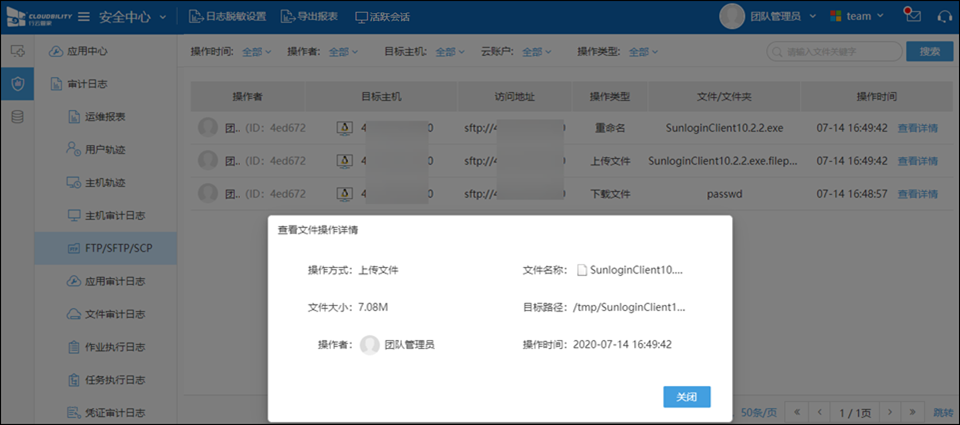Open the hamburger menu beside 安全中心
The image size is (960, 425).
(84, 17)
